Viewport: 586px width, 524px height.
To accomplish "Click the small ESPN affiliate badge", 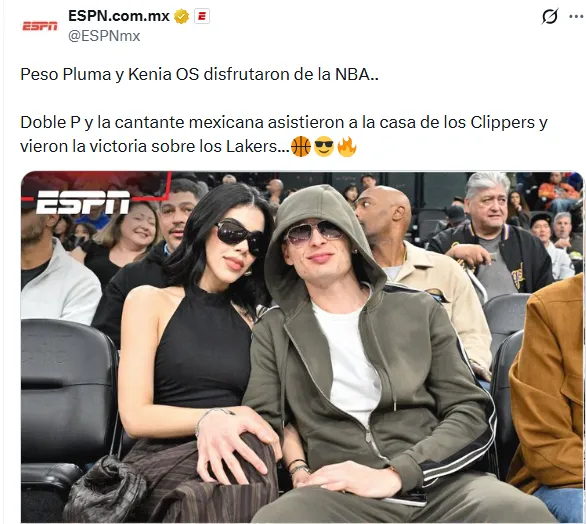I will coord(202,16).
